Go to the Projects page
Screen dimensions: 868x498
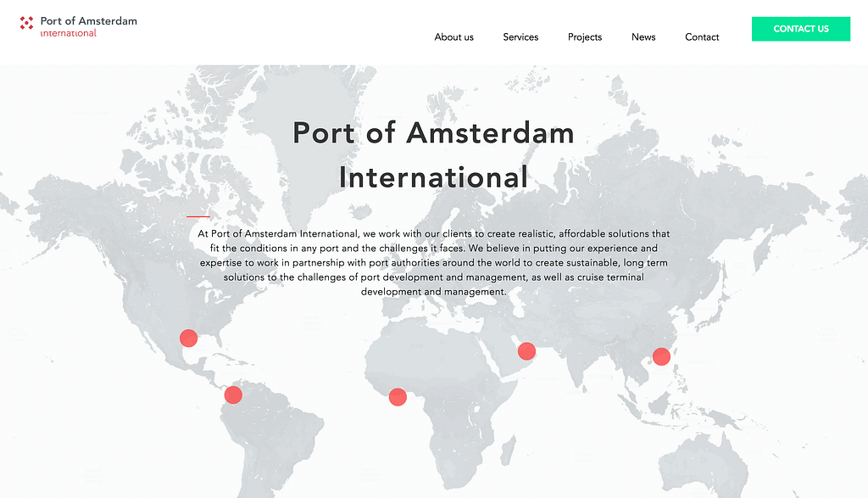coord(585,37)
